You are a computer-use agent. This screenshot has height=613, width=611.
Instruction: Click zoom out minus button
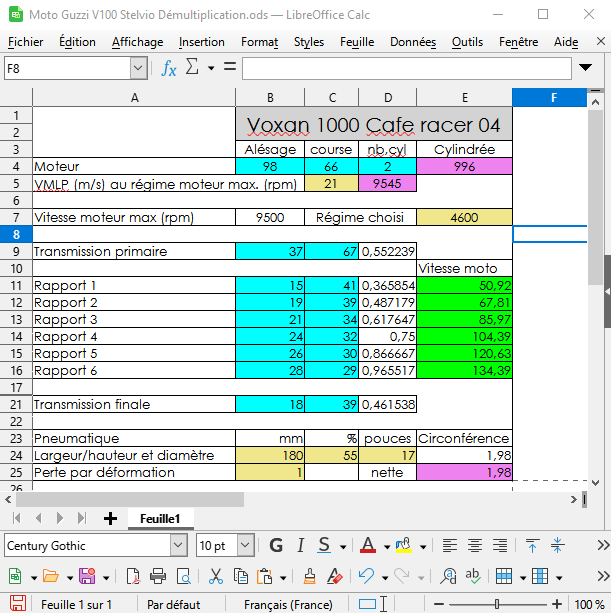coord(439,604)
